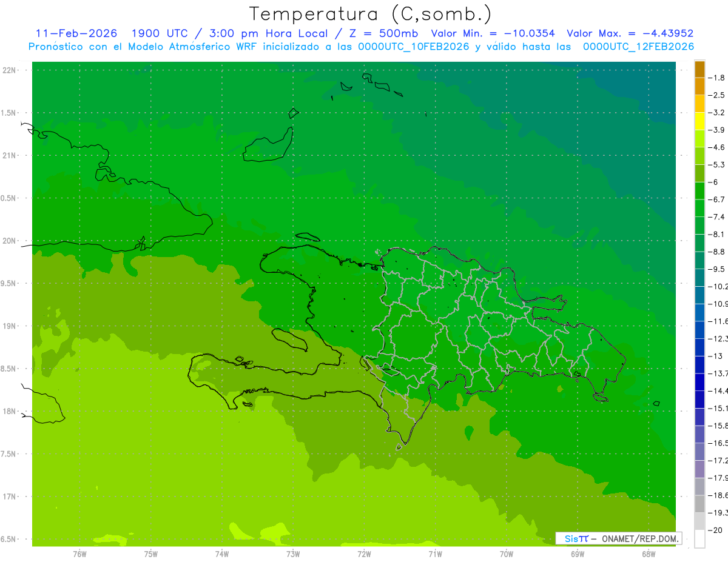Click the "0000UTC_12FEB2026" valid-until time
Viewport: 728px width, 562px height.
(x=638, y=47)
